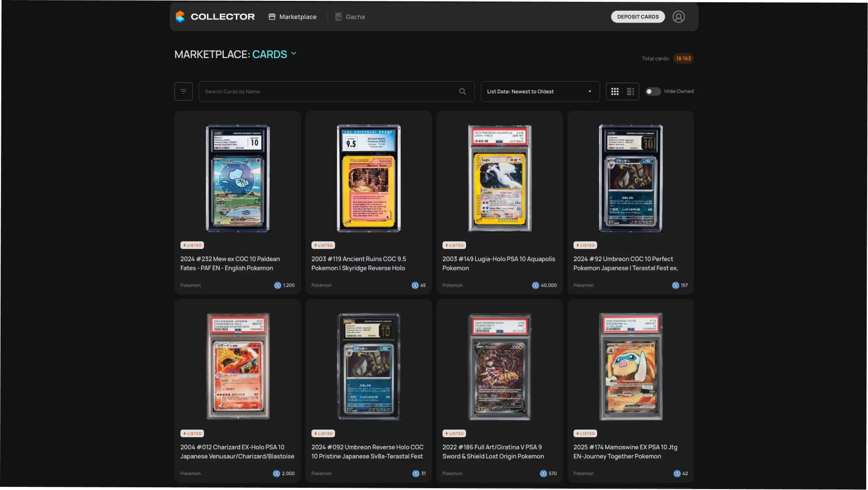Open Charizard EX-Holo card thumbnail
868x490 pixels.
click(238, 366)
